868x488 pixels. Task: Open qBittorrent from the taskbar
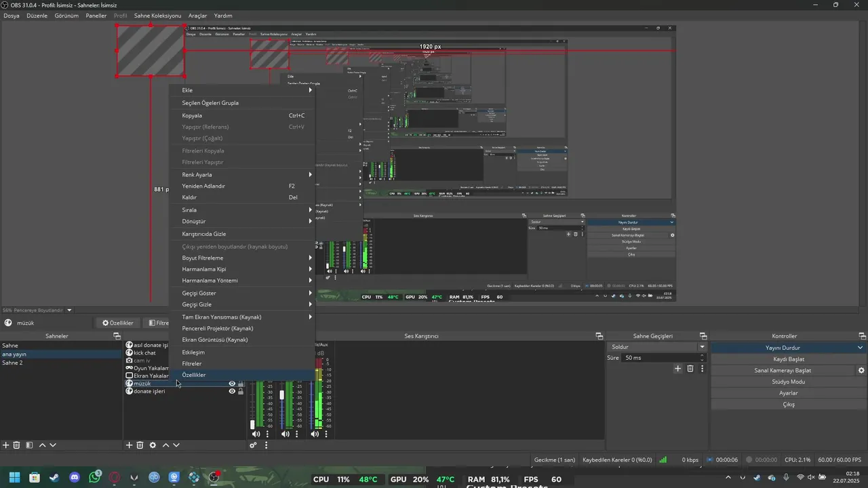pyautogui.click(x=154, y=478)
